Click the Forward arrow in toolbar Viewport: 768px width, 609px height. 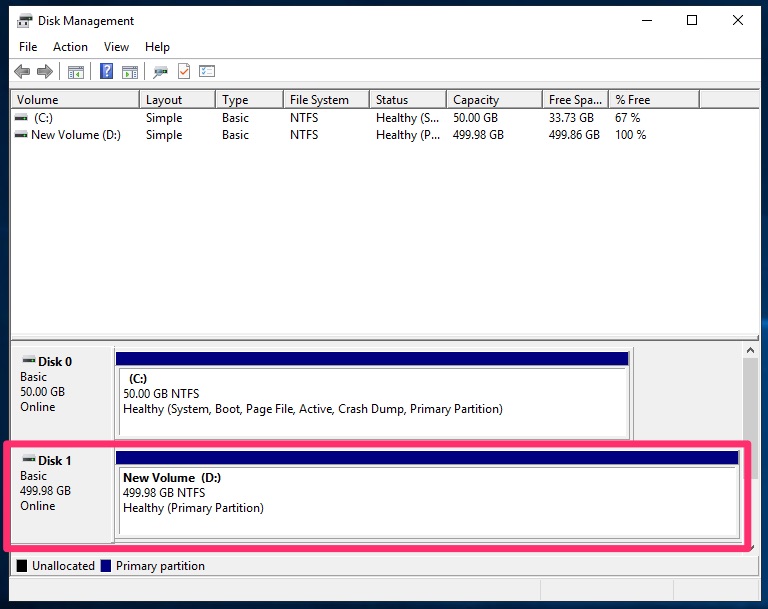[x=44, y=71]
